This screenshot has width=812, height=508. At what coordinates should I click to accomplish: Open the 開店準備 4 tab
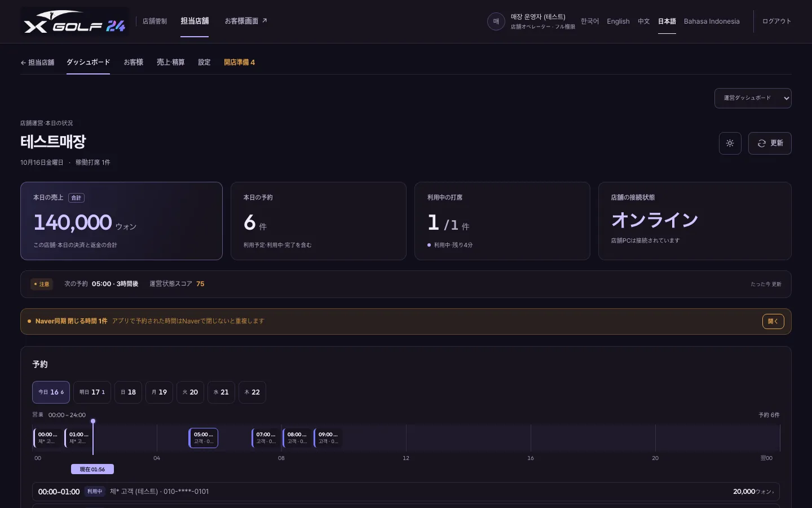[x=239, y=63]
